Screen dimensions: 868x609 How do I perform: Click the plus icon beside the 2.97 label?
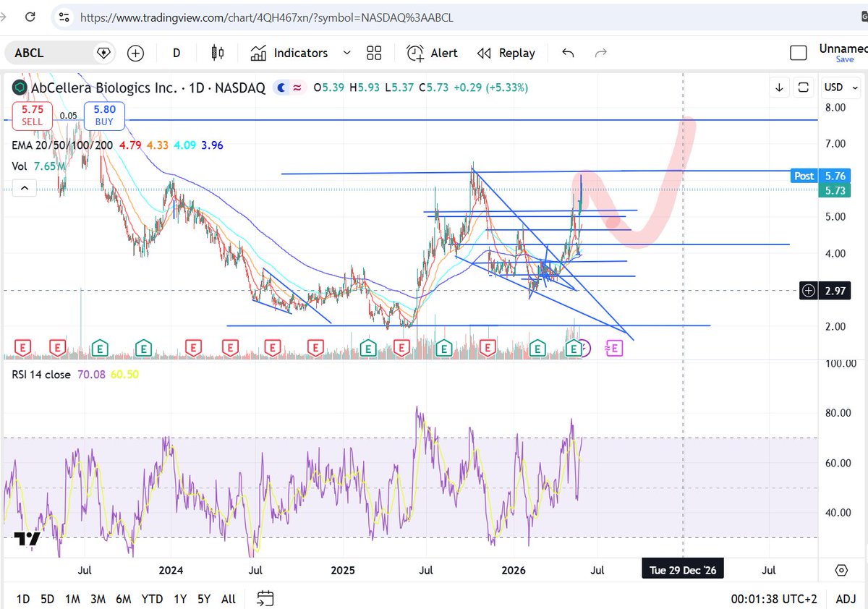pos(809,291)
